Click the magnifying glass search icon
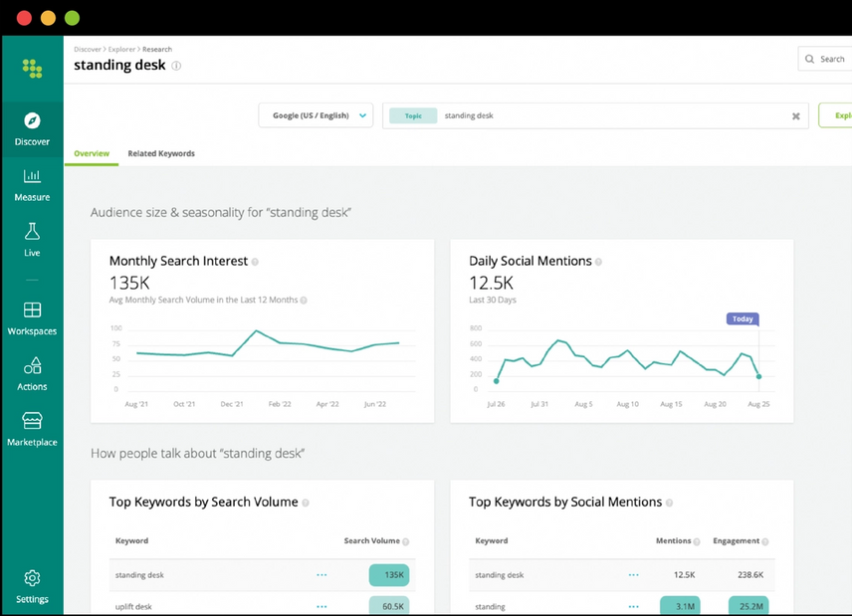The width and height of the screenshot is (852, 616). tap(808, 59)
